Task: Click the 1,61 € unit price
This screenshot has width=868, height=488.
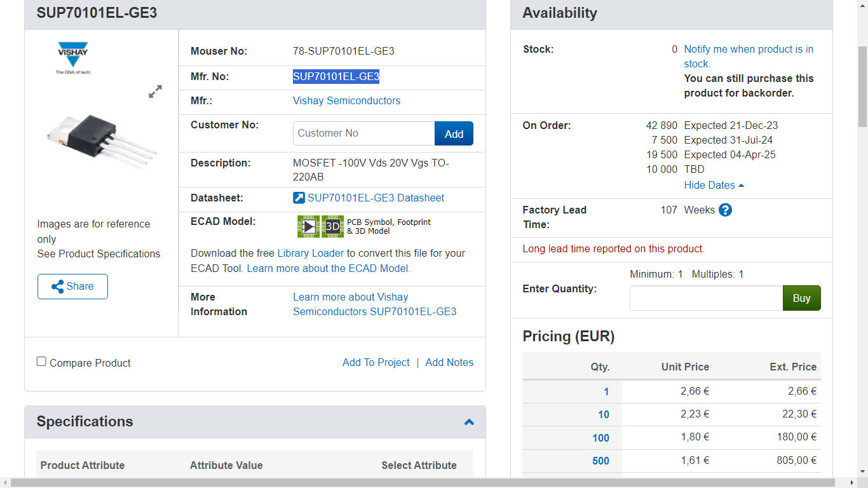Action: point(695,460)
